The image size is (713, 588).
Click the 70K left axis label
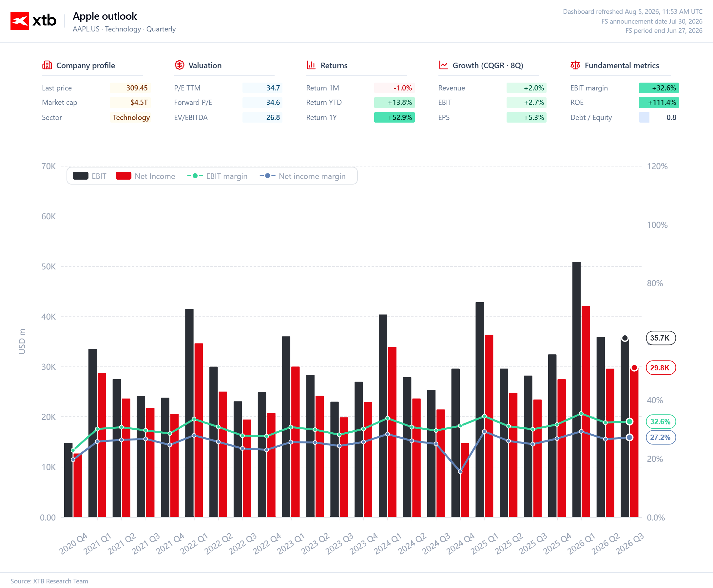click(48, 166)
